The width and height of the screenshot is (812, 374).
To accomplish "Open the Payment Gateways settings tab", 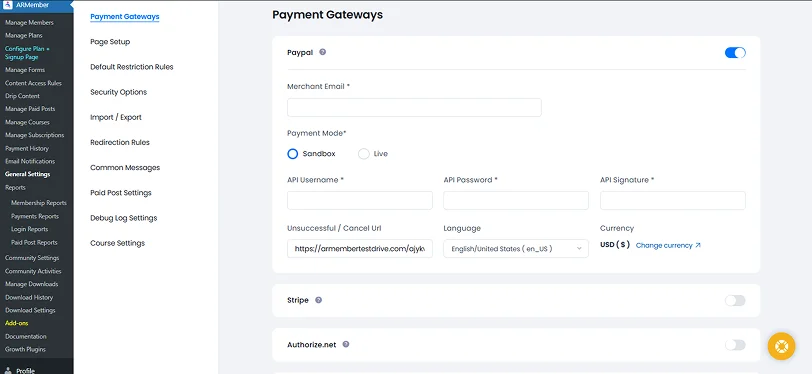I will 125,17.
